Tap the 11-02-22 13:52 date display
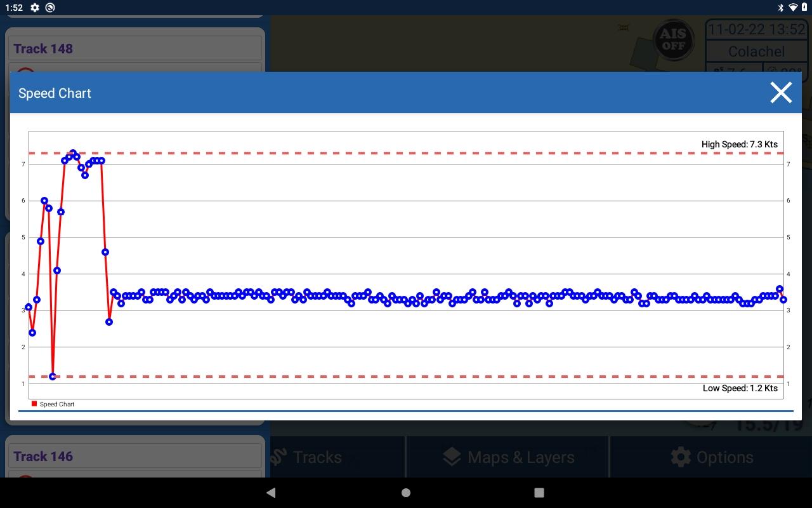The height and width of the screenshot is (508, 812). click(756, 30)
